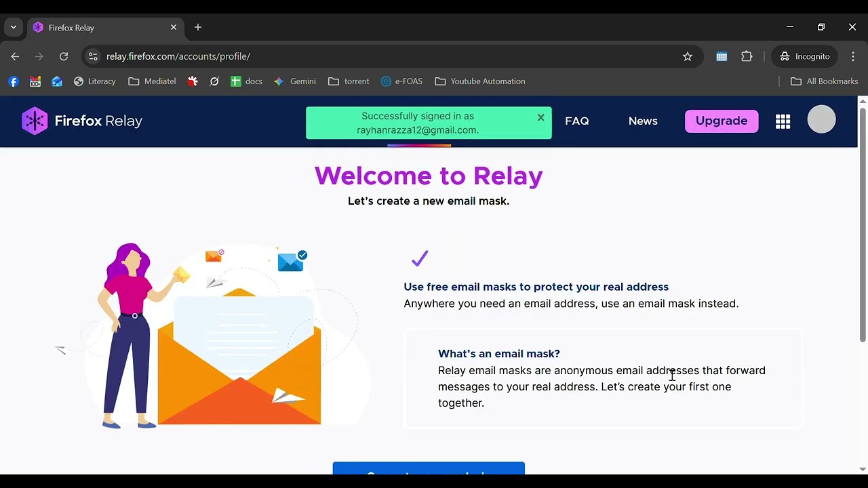
Task: Dismiss the signed-in notification banner
Action: click(540, 117)
